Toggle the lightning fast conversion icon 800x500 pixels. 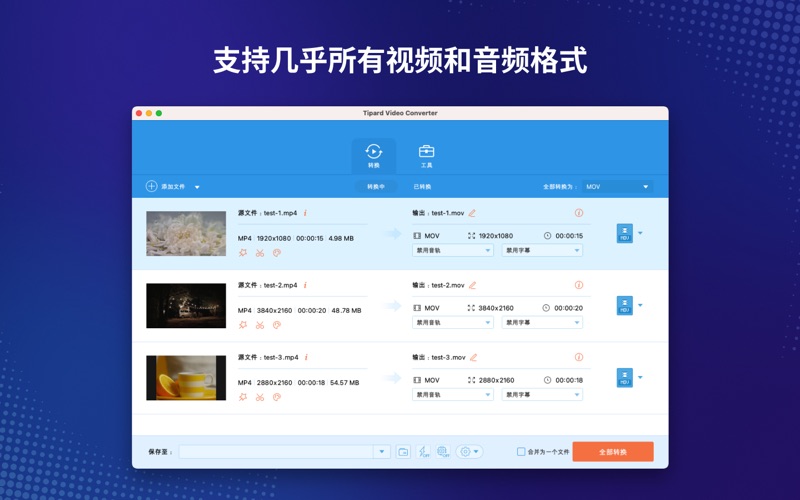pos(423,452)
